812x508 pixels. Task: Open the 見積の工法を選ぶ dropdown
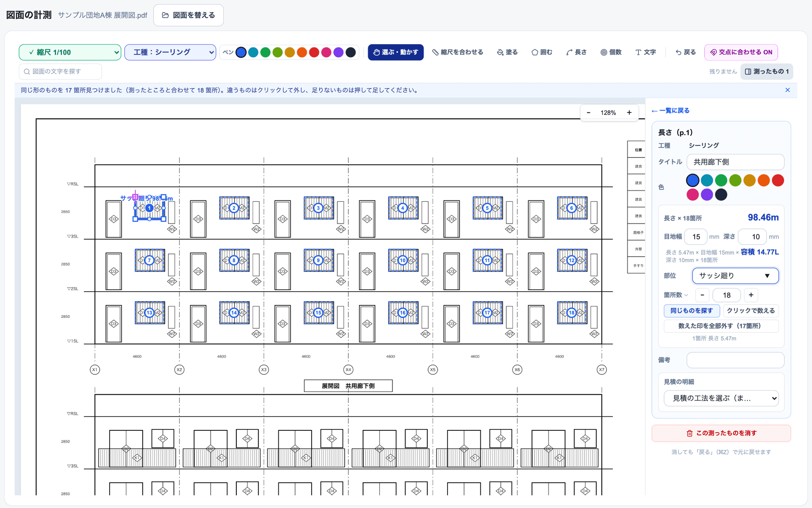(x=721, y=398)
